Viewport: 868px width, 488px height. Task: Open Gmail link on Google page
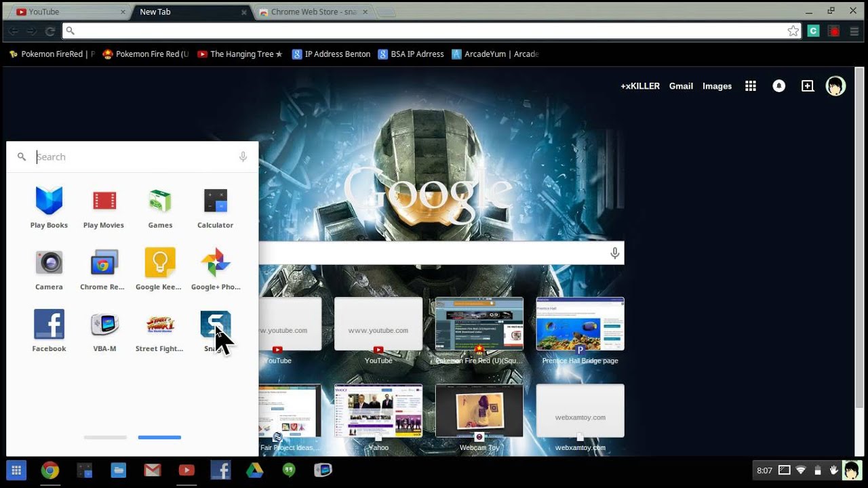[x=681, y=86]
